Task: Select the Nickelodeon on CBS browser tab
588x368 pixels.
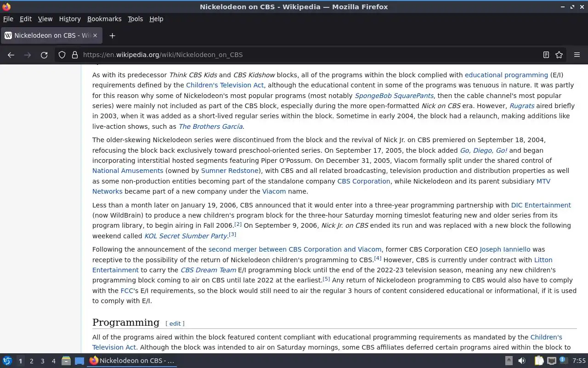Action: (51, 35)
